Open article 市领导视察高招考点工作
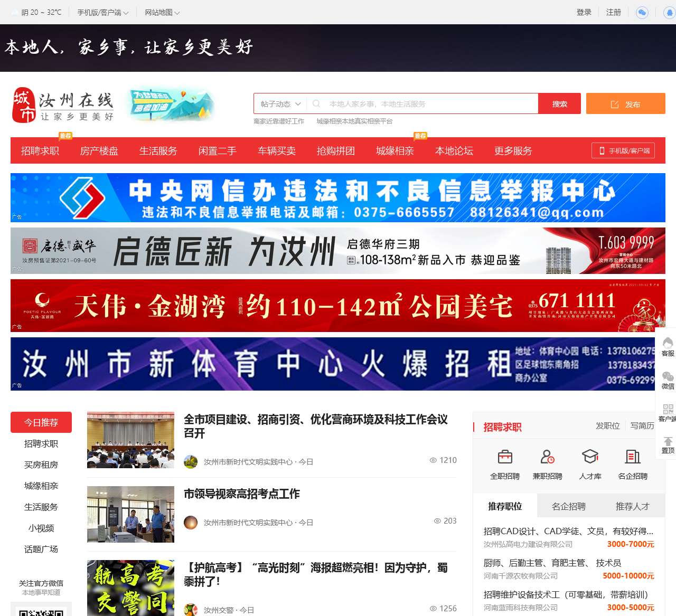The image size is (676, 616). click(x=242, y=494)
